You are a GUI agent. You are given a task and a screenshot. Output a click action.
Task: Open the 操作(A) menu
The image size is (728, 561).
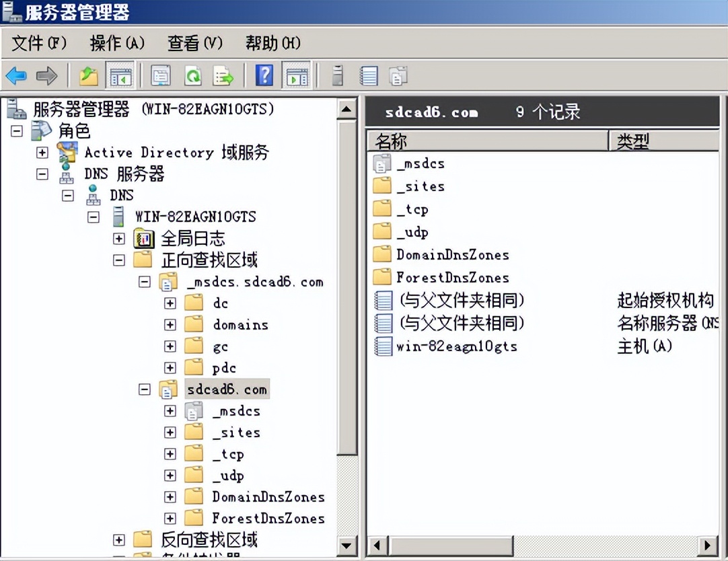[x=117, y=42]
